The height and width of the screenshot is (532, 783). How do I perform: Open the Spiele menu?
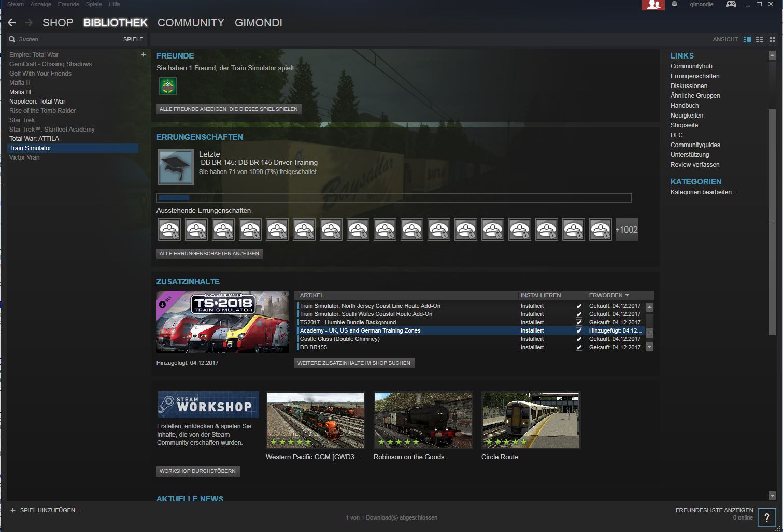click(x=94, y=4)
